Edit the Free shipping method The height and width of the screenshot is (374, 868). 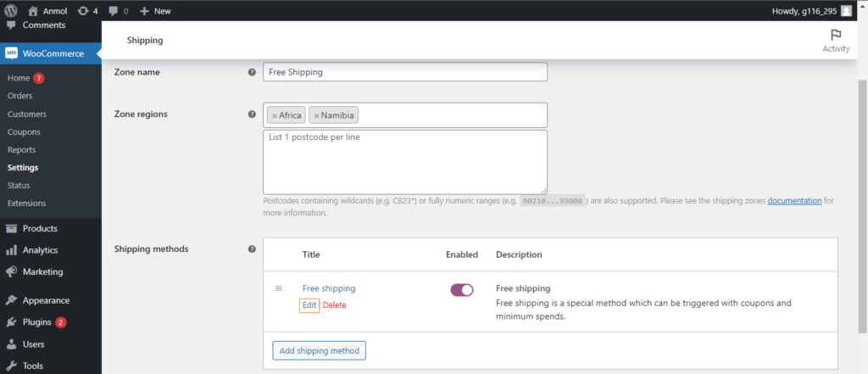(x=309, y=305)
